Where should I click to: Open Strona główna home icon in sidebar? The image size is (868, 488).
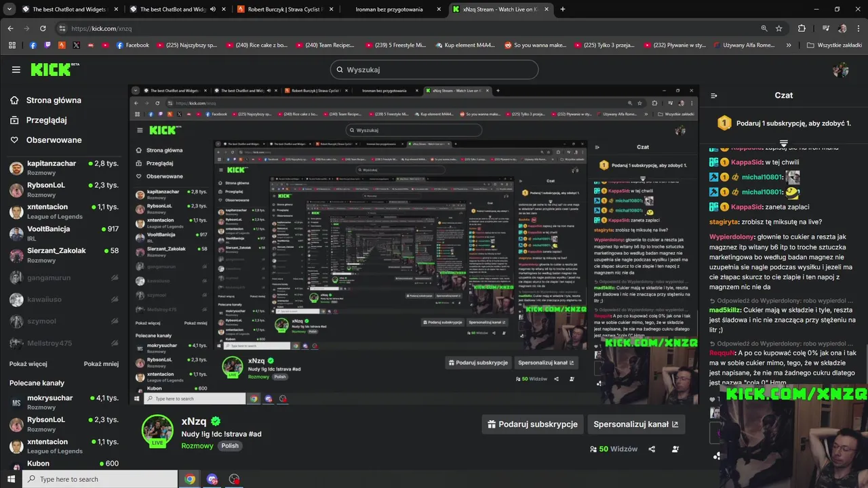14,100
